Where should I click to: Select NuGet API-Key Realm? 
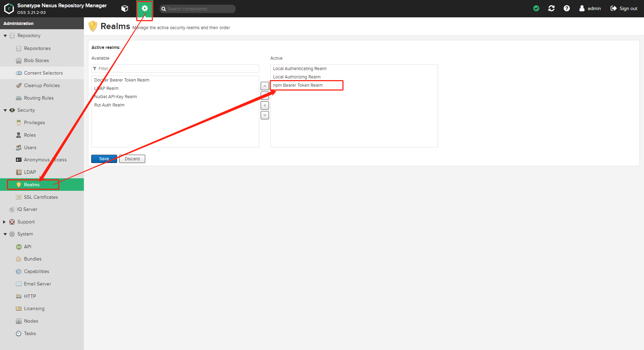coord(175,97)
